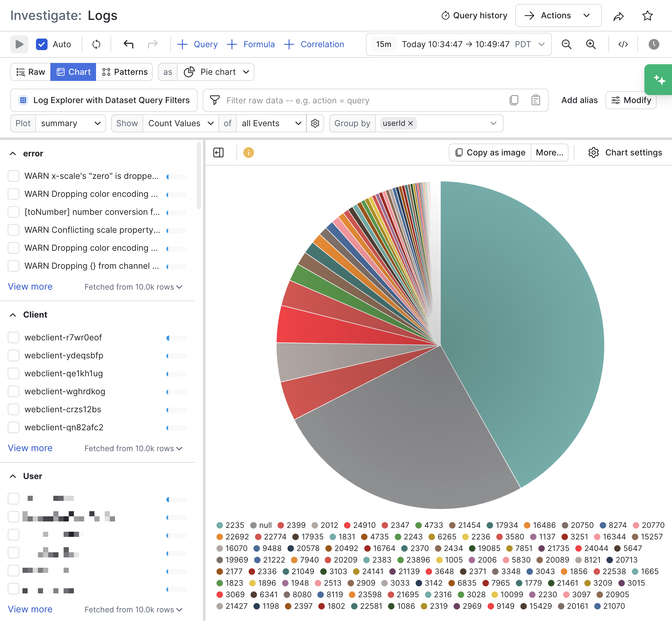Toggle the Auto run checkbox

(x=42, y=44)
